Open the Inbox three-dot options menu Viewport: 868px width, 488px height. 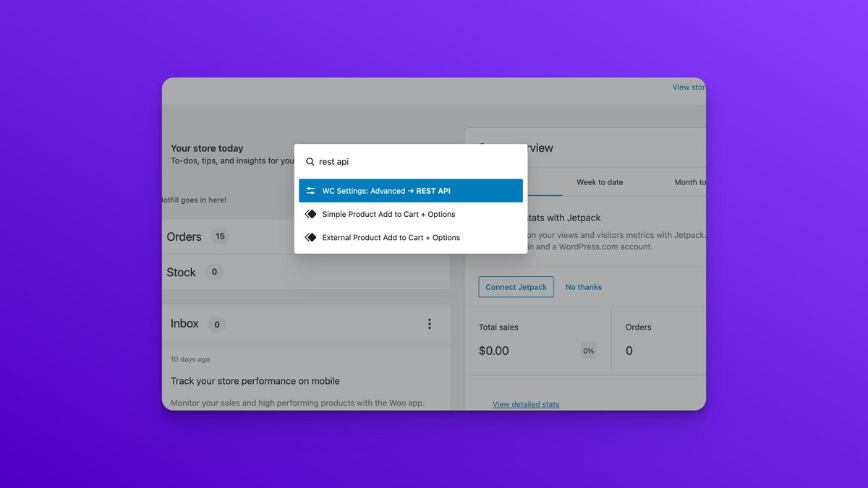click(x=430, y=324)
